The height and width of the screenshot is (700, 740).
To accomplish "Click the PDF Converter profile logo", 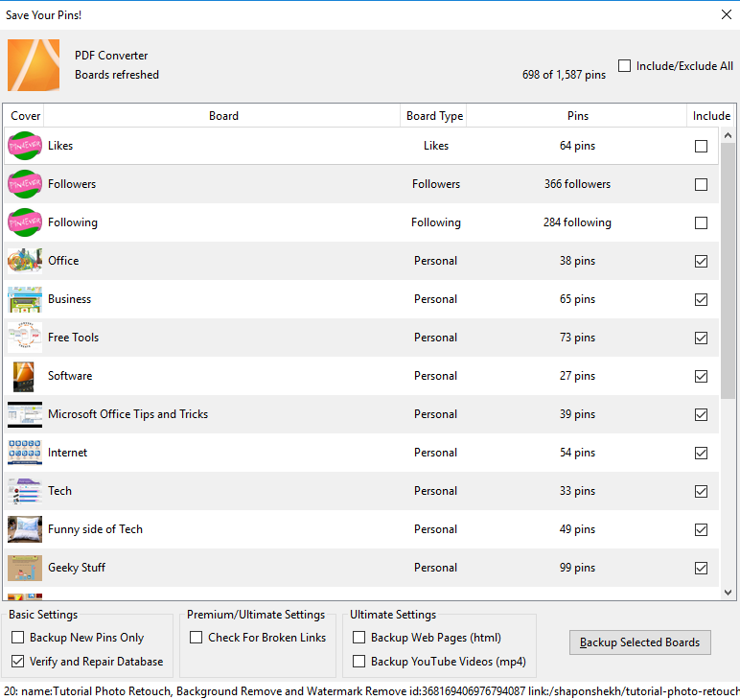I will (34, 65).
